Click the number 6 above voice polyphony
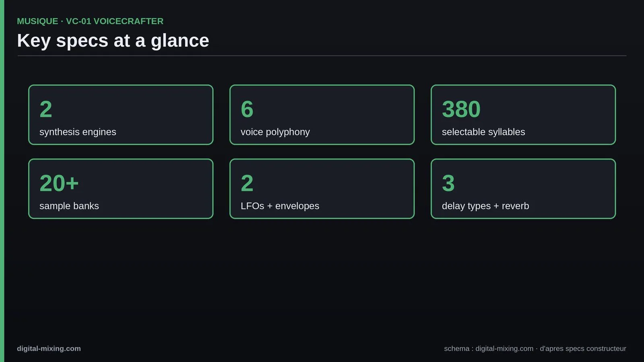This screenshot has height=362, width=644. pos(247,109)
